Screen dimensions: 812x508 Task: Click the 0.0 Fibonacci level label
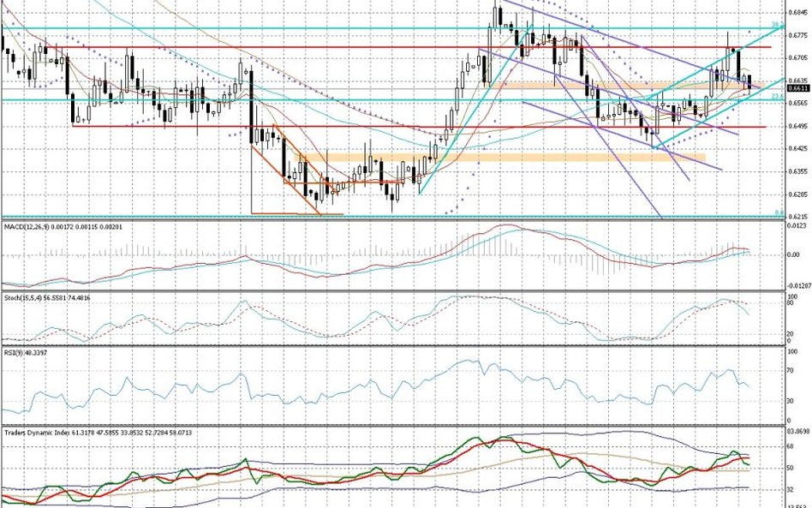pos(779,212)
